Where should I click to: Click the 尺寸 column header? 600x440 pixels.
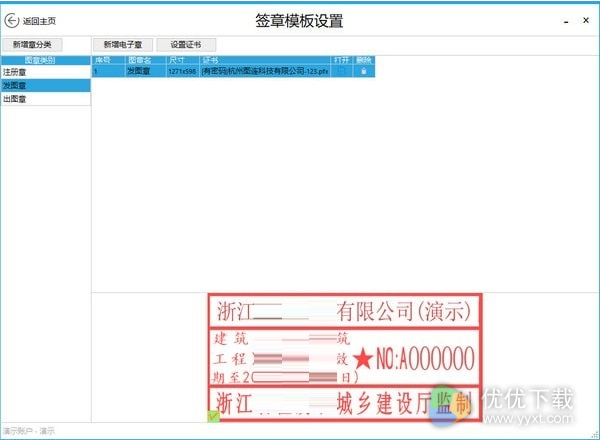click(x=183, y=60)
